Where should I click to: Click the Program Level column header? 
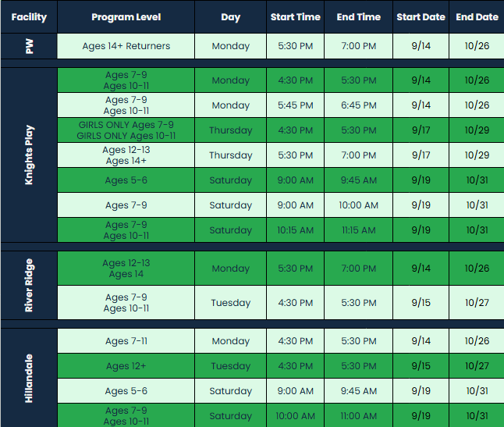(x=126, y=16)
